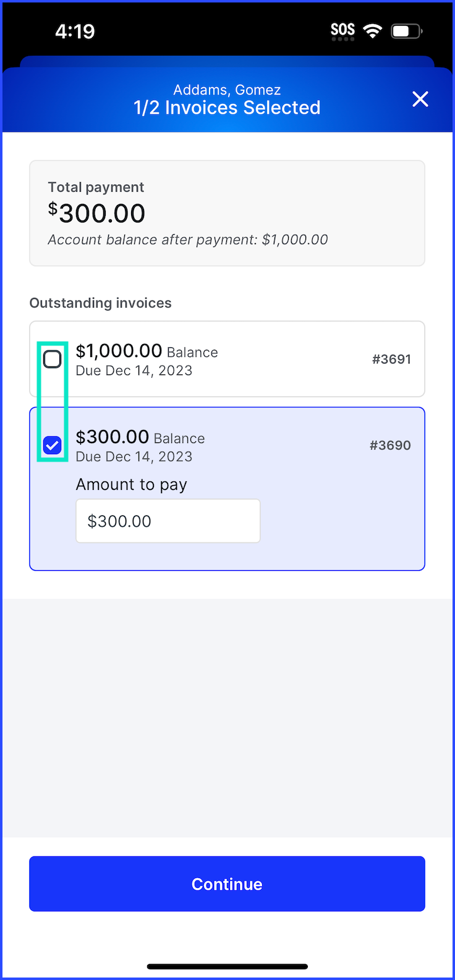Viewport: 455px width, 980px height.
Task: Tap the Total payment $300.00 amount
Action: 96,213
